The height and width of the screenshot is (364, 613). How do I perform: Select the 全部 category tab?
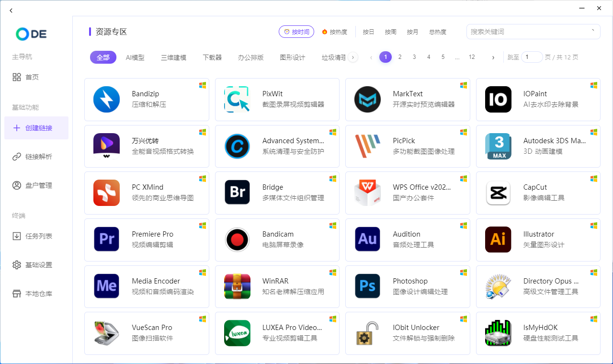point(103,57)
